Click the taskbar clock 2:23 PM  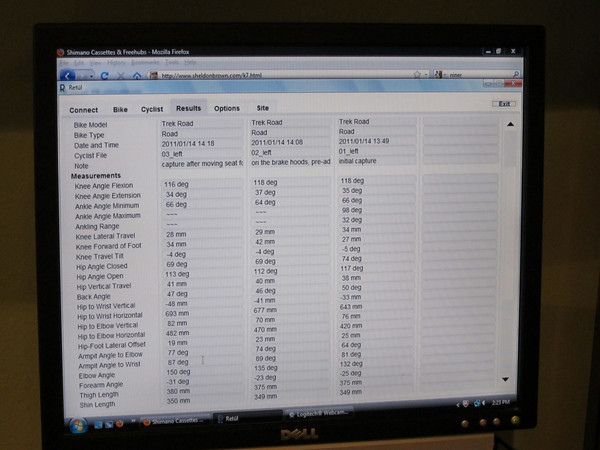(501, 402)
